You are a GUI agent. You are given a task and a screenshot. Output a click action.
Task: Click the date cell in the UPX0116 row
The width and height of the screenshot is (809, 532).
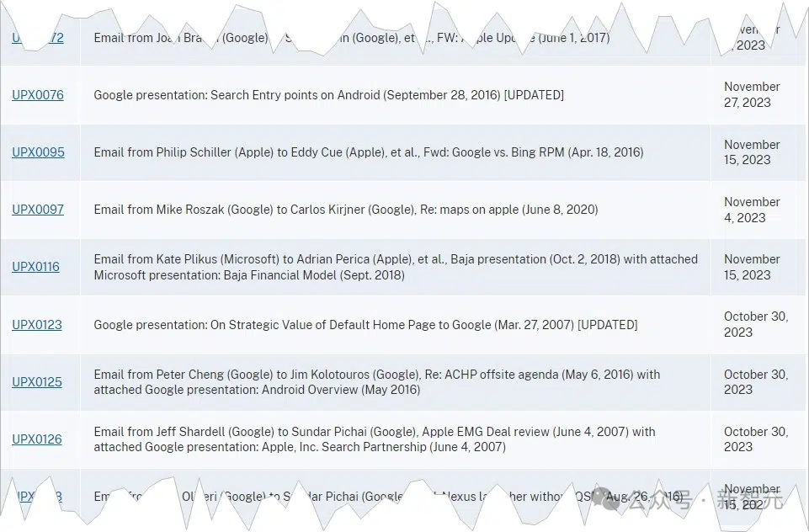(x=752, y=267)
